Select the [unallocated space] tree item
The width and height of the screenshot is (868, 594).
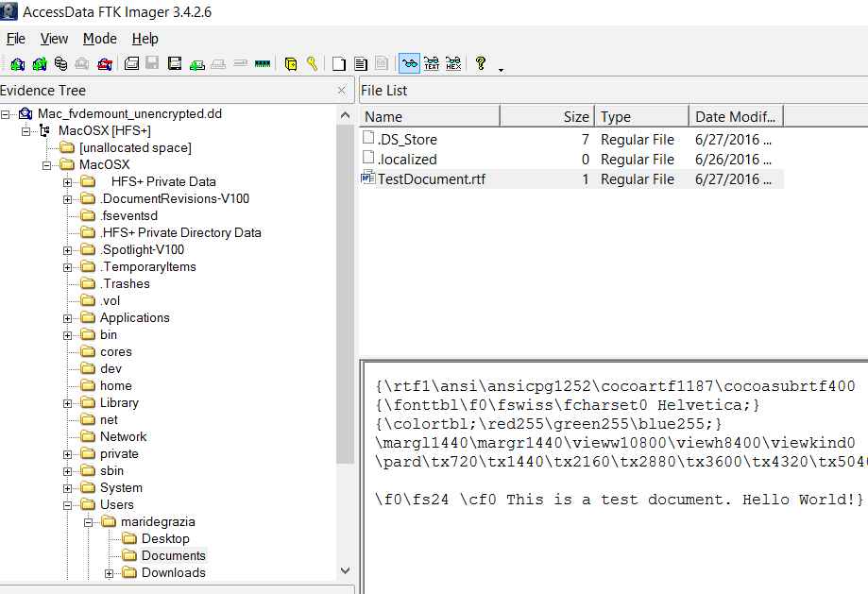[x=136, y=148]
